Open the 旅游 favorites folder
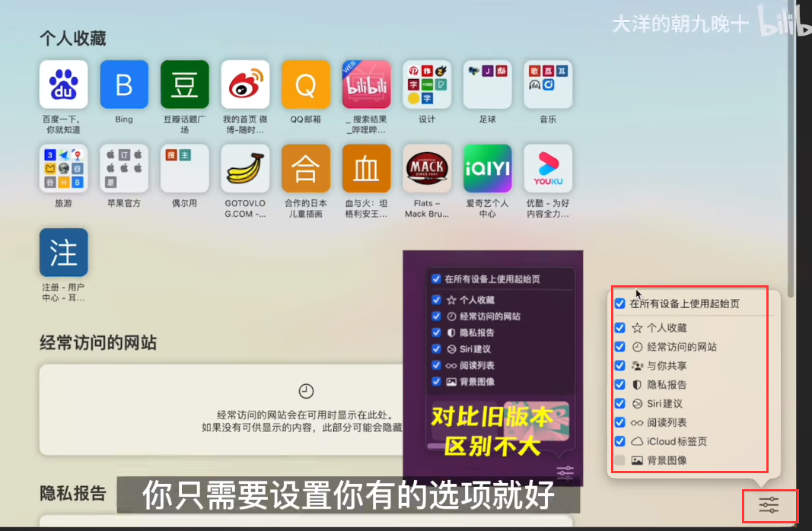 point(64,168)
